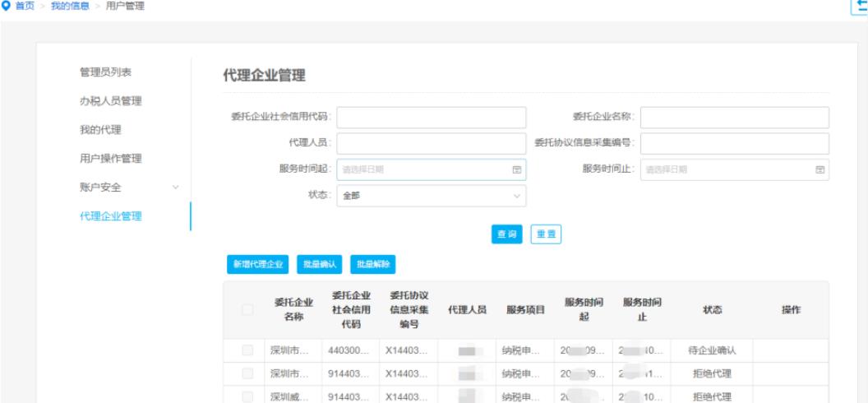
Task: Toggle the select-all checkbox in table header
Action: pos(247,310)
